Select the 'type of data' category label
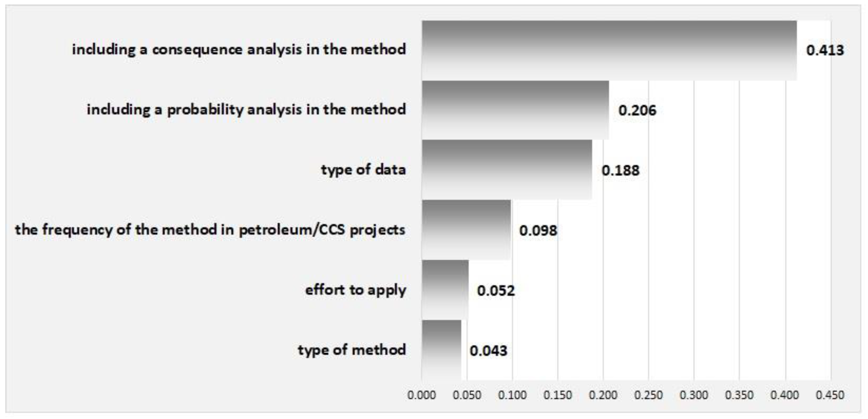Viewport: 868px width, 419px height. (363, 170)
